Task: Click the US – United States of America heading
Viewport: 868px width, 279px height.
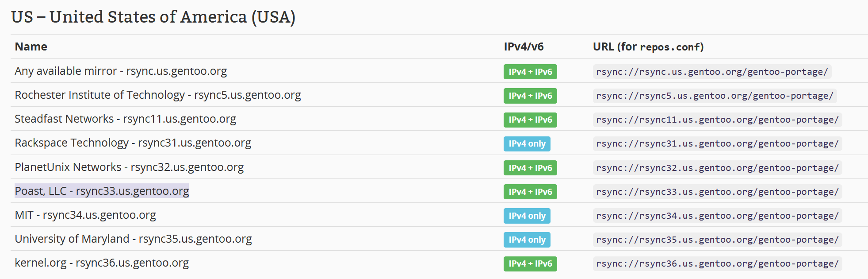Action: click(153, 17)
